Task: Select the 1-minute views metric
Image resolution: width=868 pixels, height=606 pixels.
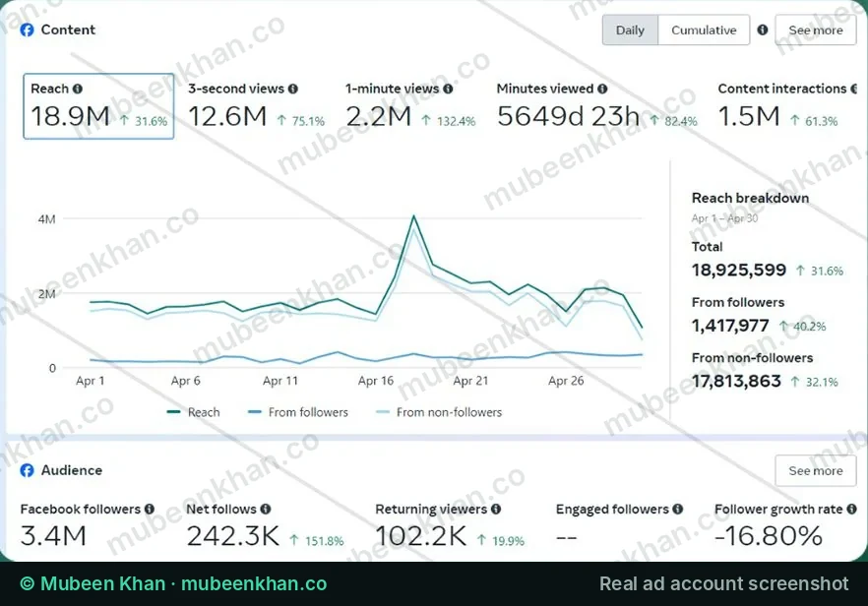Action: point(410,106)
